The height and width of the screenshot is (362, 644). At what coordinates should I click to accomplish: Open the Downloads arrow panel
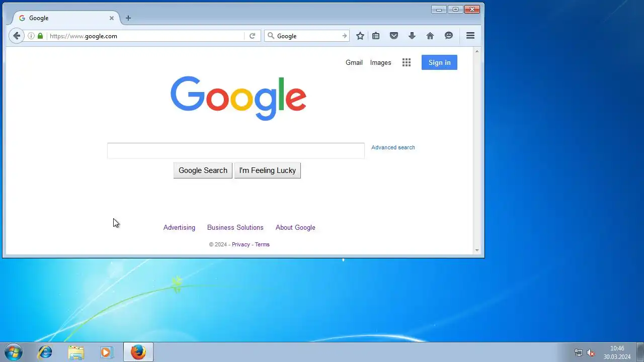(412, 36)
